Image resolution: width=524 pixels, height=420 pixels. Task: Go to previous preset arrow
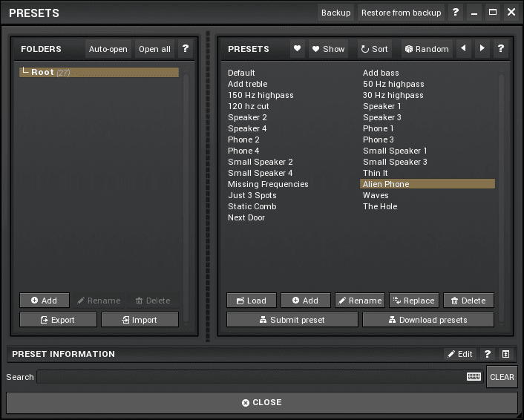(464, 49)
